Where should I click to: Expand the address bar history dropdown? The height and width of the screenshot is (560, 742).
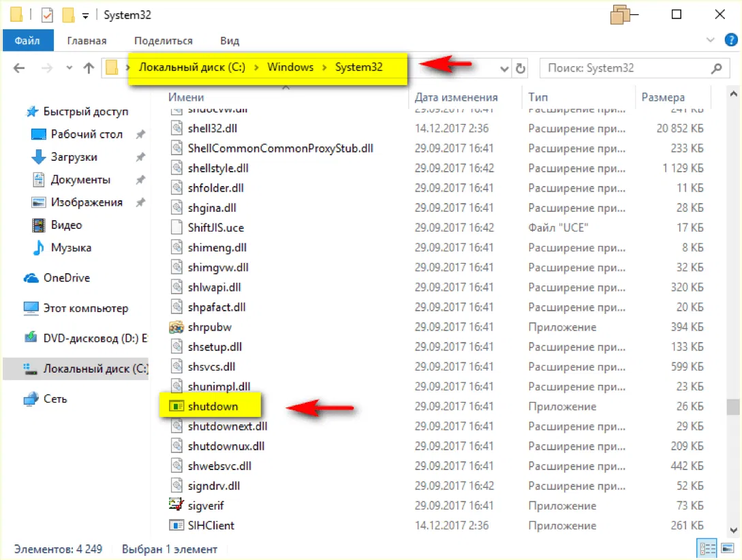pos(504,69)
